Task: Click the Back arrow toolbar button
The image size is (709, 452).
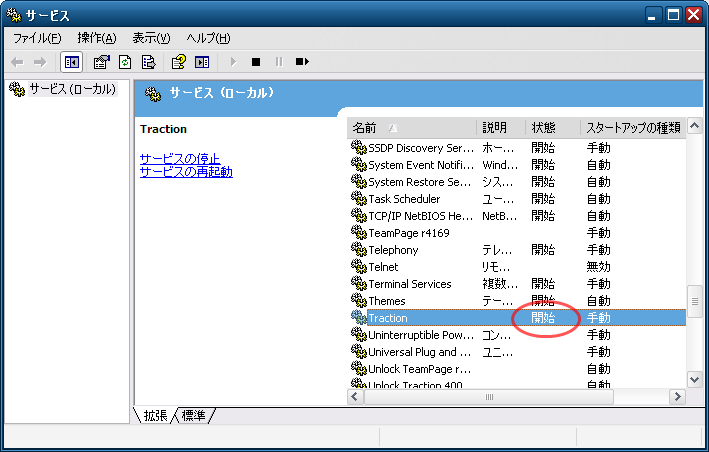Action: [x=17, y=62]
